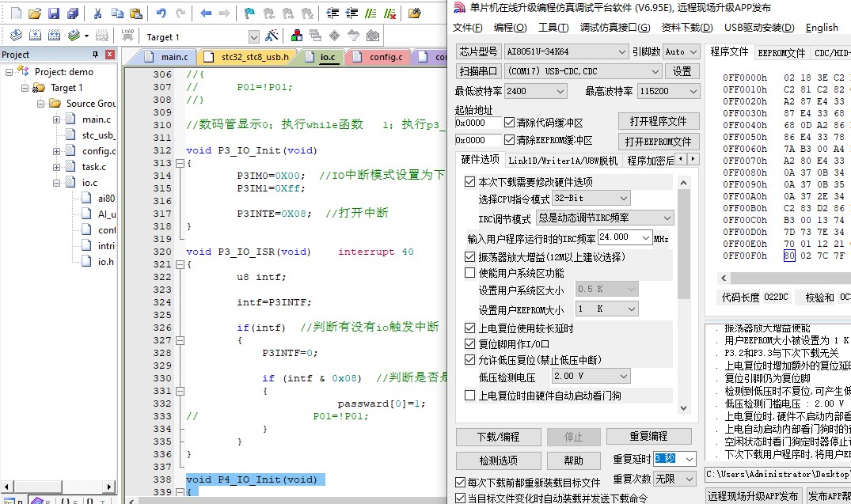Screen dimensions: 851x504
Task: Enable 使能用户系统区功能 checkbox
Action: tap(470, 273)
